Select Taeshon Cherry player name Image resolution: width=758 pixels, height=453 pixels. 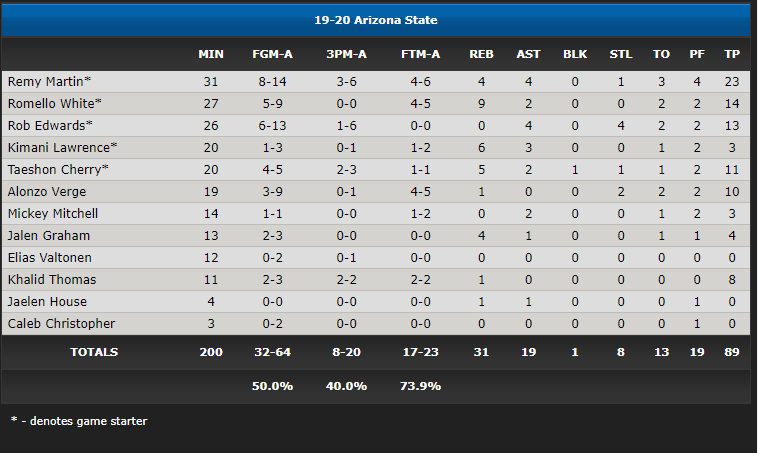pyautogui.click(x=58, y=170)
